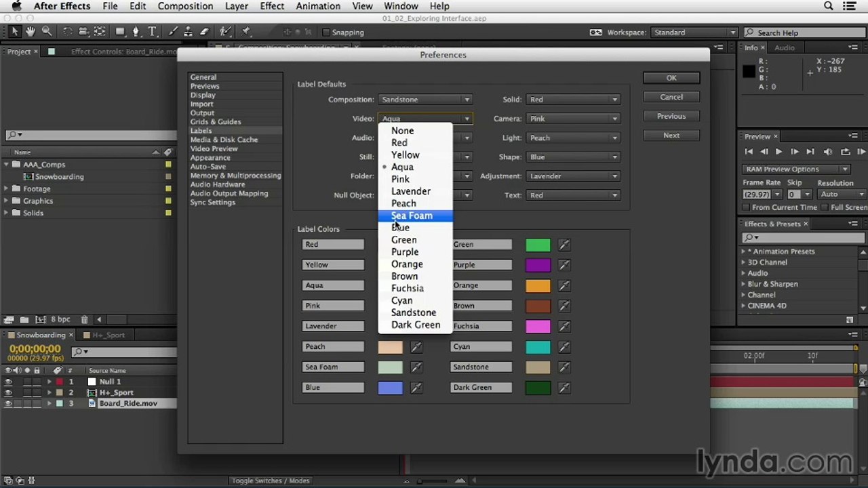868x488 pixels.
Task: Click the Toggle Switches / Modes button
Action: [x=271, y=481]
